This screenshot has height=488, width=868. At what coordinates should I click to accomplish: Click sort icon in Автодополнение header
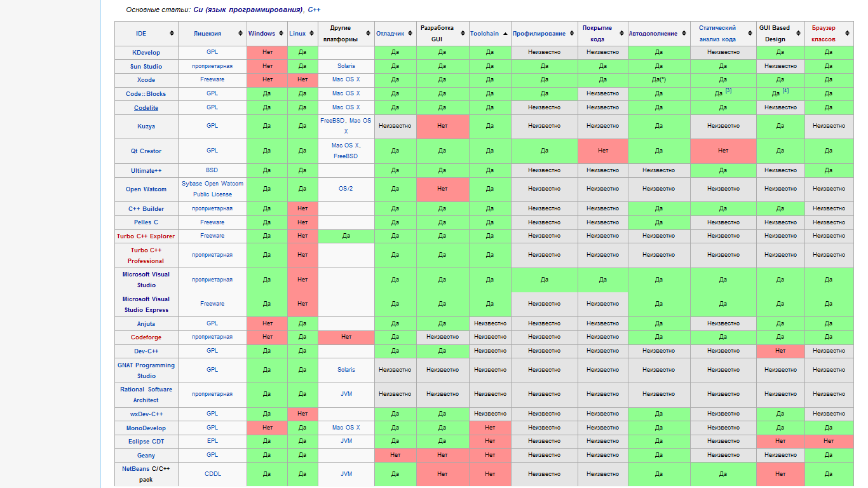coord(684,34)
